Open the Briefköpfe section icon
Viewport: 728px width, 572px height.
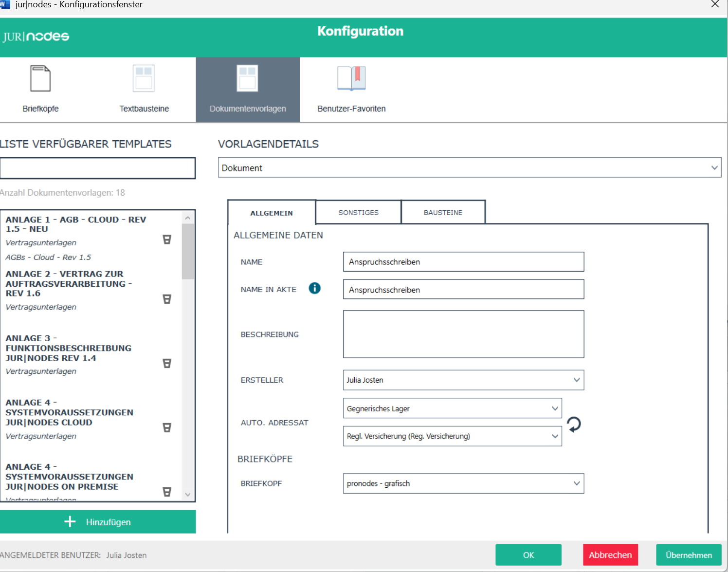40,78
